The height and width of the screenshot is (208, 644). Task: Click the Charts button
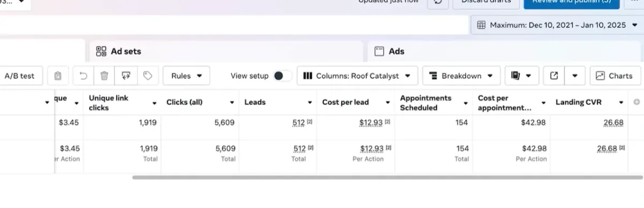pyautogui.click(x=615, y=76)
